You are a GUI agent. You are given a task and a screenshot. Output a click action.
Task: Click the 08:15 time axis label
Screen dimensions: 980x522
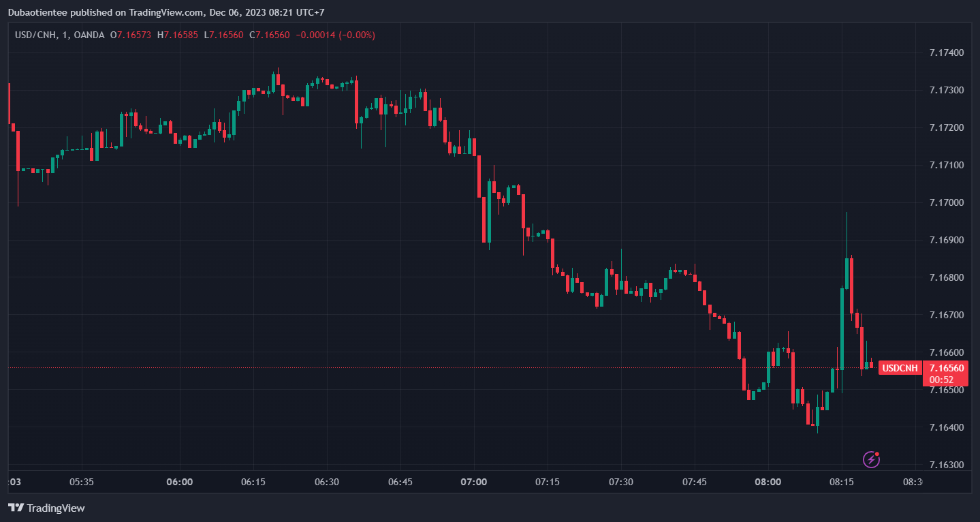coord(841,482)
